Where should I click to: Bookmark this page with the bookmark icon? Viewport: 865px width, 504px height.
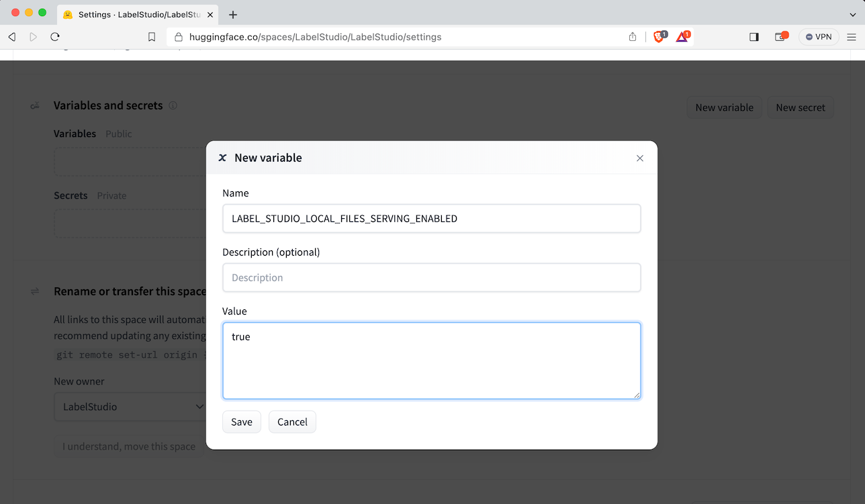[x=152, y=37]
